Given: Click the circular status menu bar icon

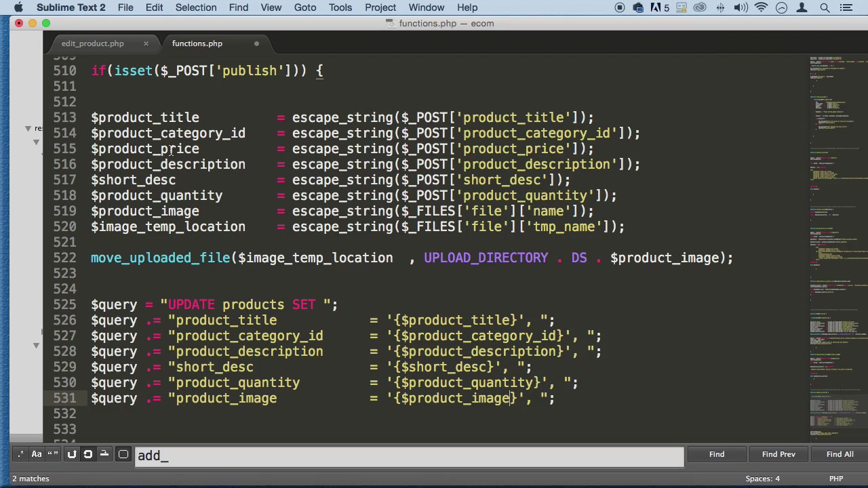Looking at the screenshot, I should coord(781,7).
